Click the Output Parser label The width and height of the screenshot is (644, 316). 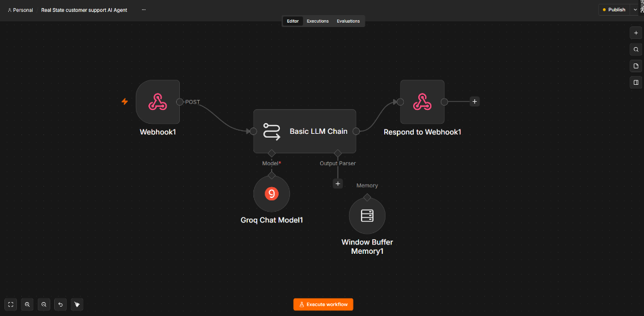338,163
